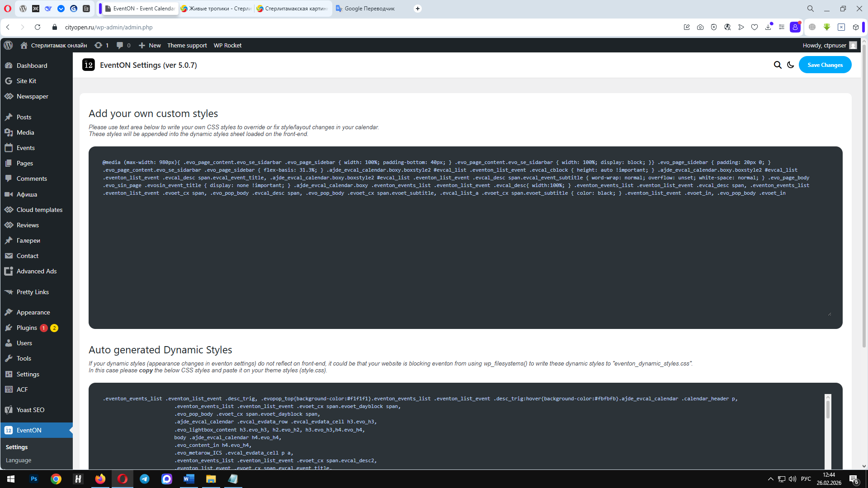
Task: Click the dynamic styles box scrollbar
Action: [828, 409]
